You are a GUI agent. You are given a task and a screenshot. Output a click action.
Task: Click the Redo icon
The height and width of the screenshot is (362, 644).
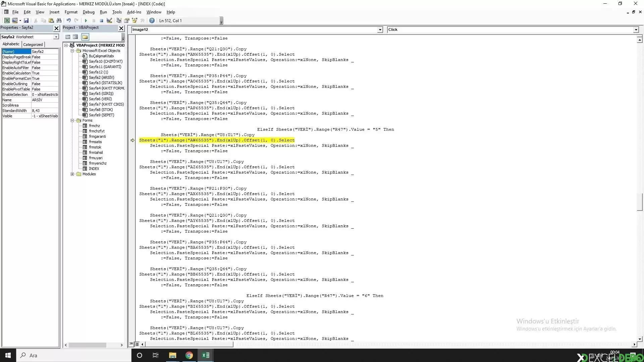(76, 20)
